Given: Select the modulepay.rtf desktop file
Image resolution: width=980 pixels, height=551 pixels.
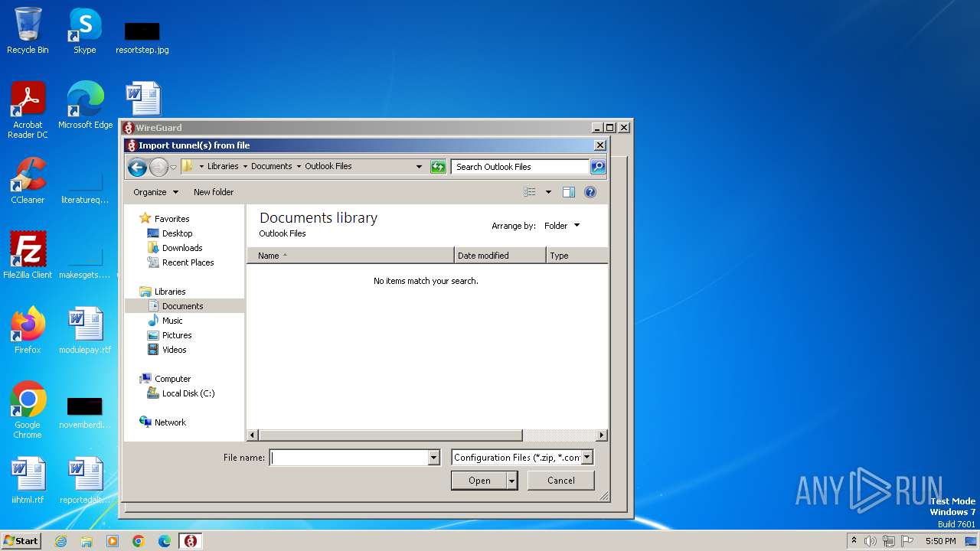Looking at the screenshot, I should (85, 331).
